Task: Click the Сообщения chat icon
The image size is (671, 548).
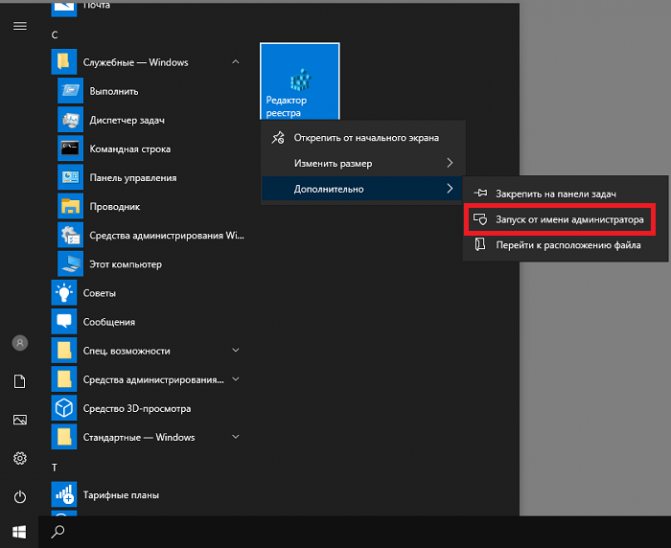Action: coord(64,321)
